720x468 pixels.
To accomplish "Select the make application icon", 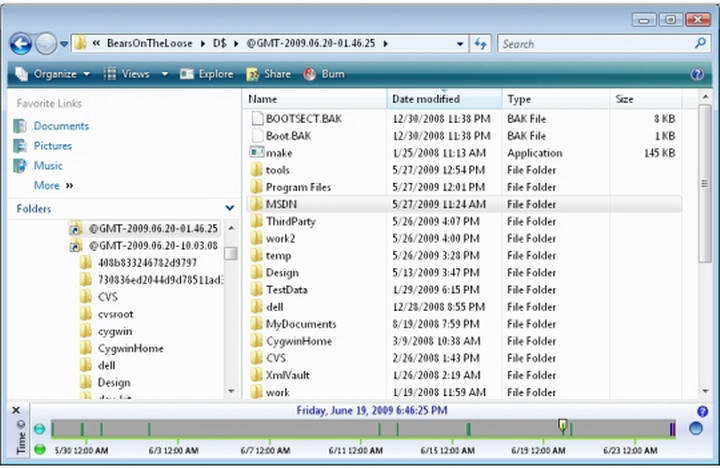I will [x=257, y=152].
